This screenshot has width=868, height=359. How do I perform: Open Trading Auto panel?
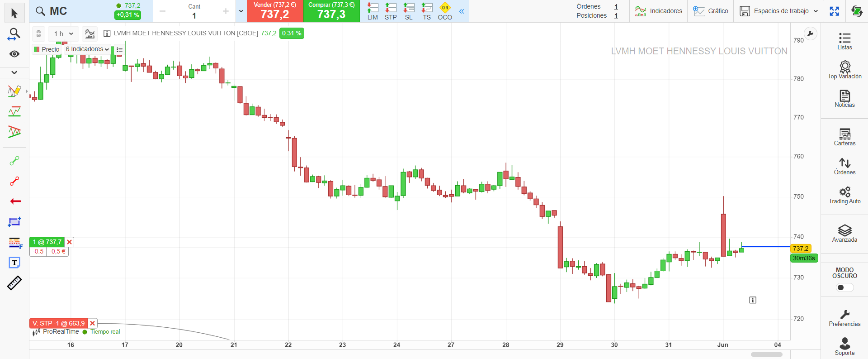tap(844, 195)
